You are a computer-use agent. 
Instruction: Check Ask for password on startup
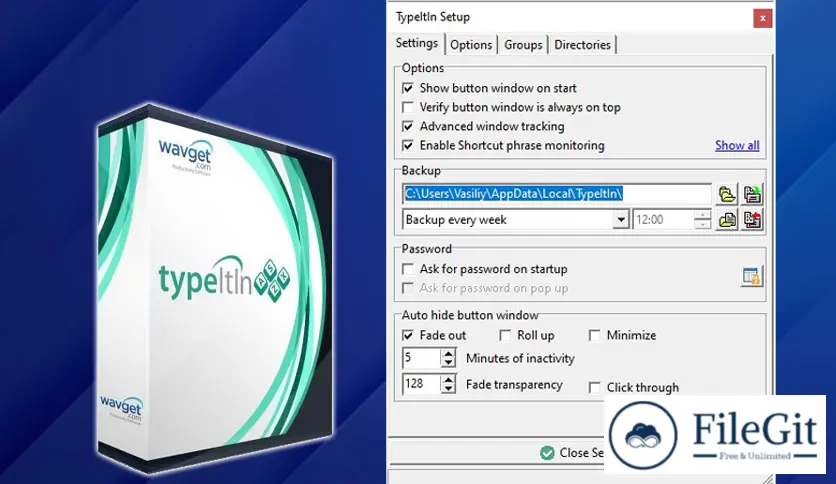tap(408, 269)
